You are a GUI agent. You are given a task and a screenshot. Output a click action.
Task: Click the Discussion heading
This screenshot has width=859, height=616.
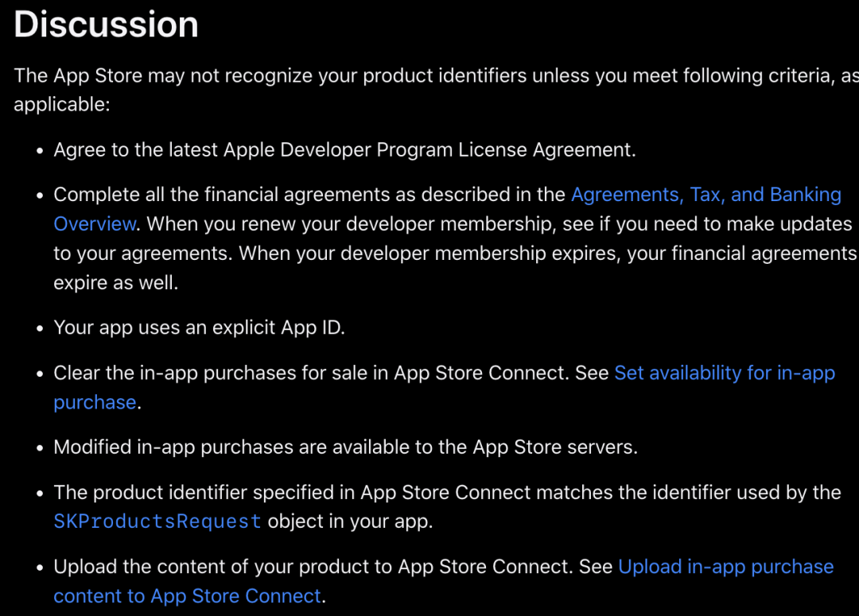(x=106, y=25)
